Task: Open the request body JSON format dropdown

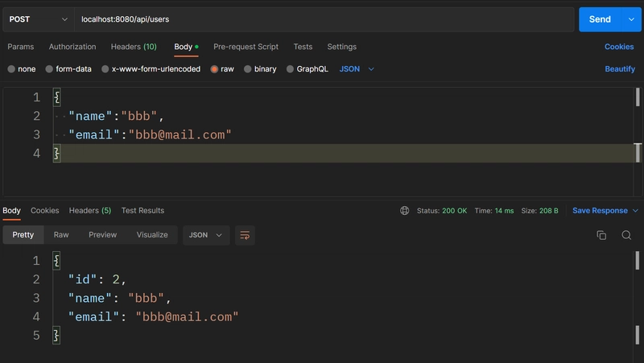Action: (357, 69)
